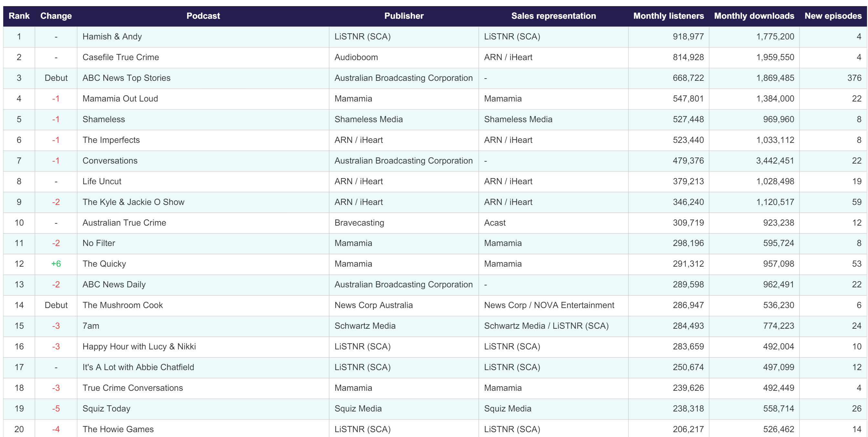Click the 536,230 monthly downloads value
This screenshot has width=868, height=437.
click(779, 305)
